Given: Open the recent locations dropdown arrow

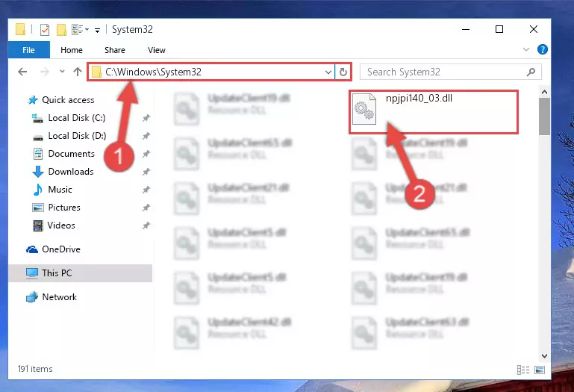Looking at the screenshot, I should click(x=62, y=72).
